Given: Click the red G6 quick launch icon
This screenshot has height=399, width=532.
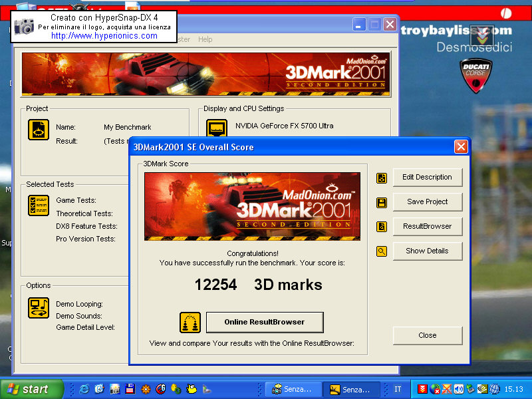Looking at the screenshot, I should coord(161,389).
